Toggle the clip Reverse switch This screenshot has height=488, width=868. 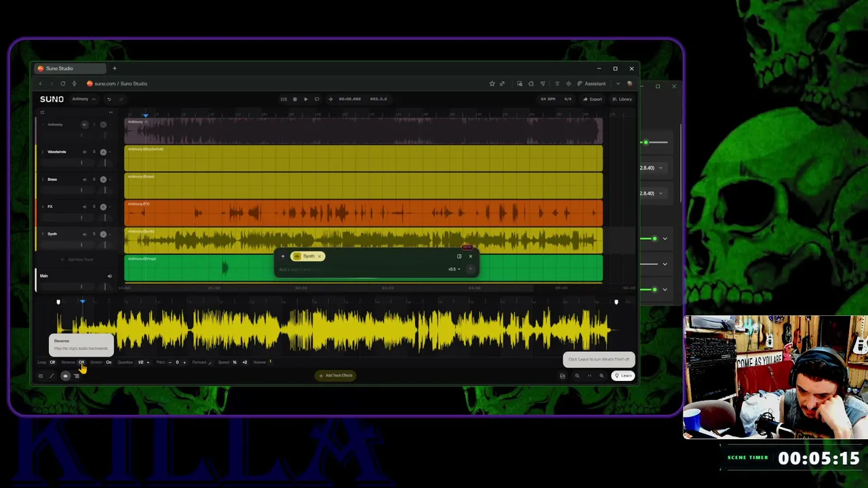coord(81,362)
